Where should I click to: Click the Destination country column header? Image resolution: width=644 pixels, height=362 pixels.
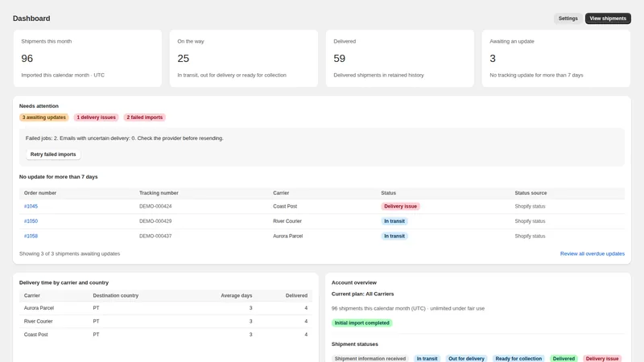click(115, 295)
